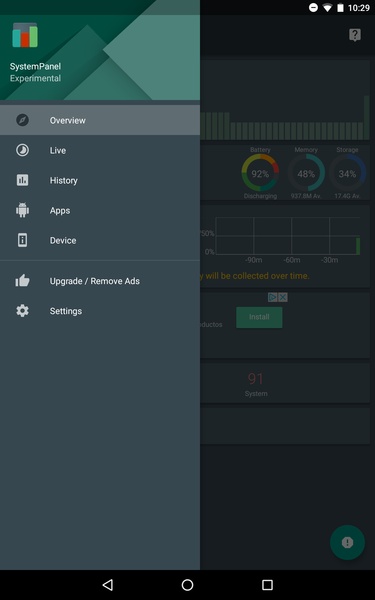Open Device information entry

[100, 240]
